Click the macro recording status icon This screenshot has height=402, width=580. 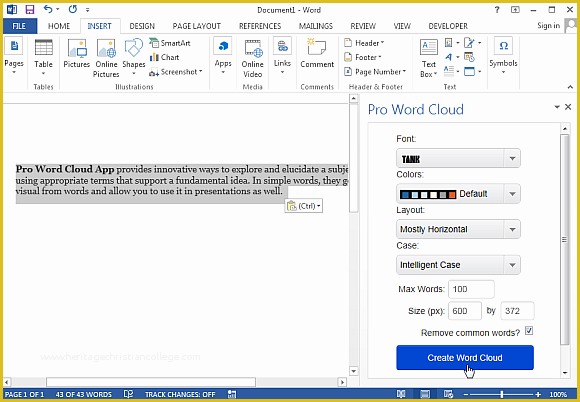[x=232, y=394]
